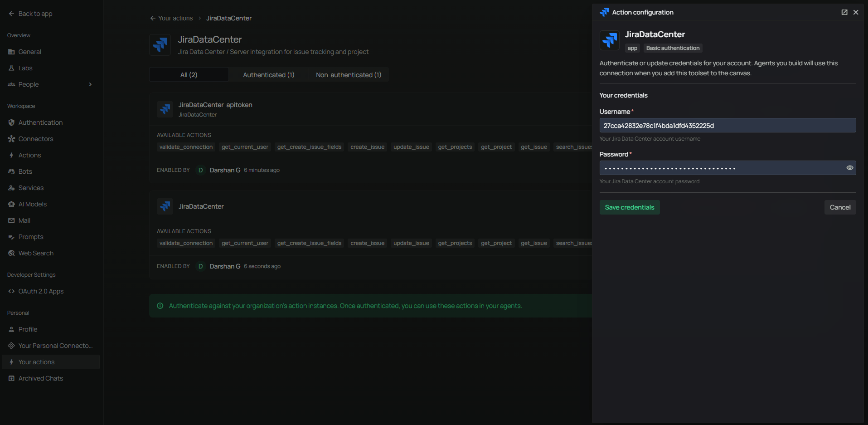Click the get_create_issue_fields tag under JiraDataCenter-apitoken
868x425 pixels.
(309, 147)
